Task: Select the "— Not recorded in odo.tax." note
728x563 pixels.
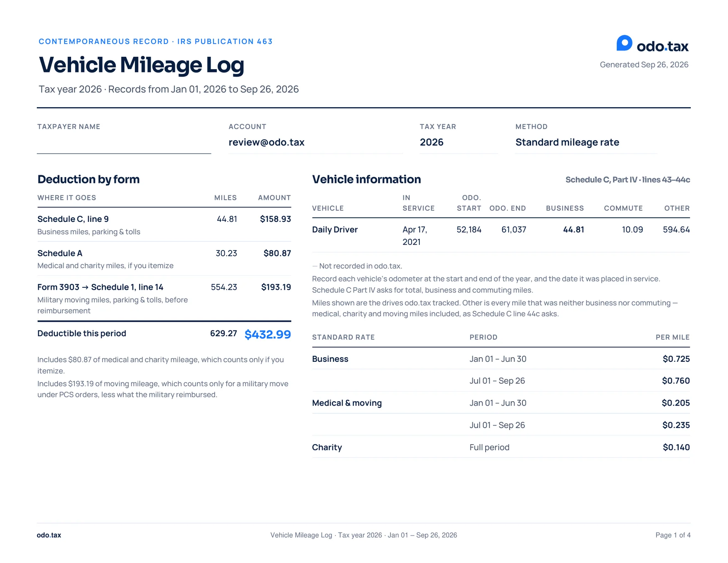Action: (357, 266)
